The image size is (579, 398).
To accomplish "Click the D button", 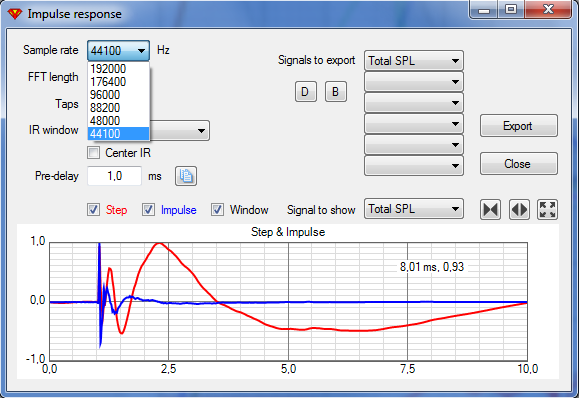I will pyautogui.click(x=306, y=92).
